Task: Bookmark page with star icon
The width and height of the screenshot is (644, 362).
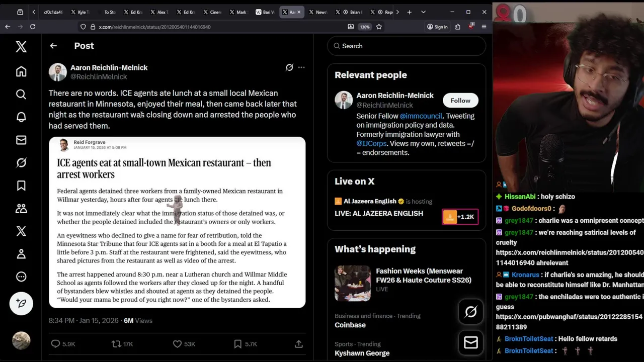Action: point(379,27)
